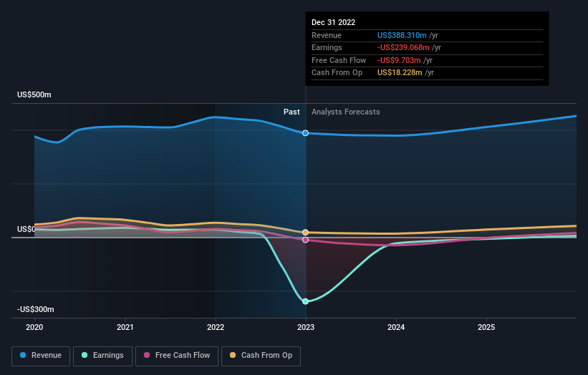Image resolution: width=588 pixels, height=375 pixels.
Task: Click the -US$239.068m earnings value
Action: point(403,47)
